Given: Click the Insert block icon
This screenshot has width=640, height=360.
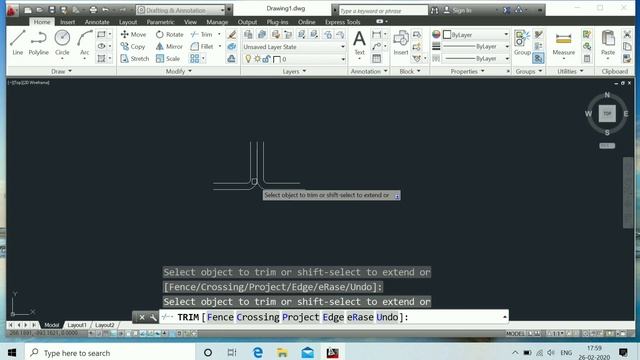Looking at the screenshot, I should (401, 42).
